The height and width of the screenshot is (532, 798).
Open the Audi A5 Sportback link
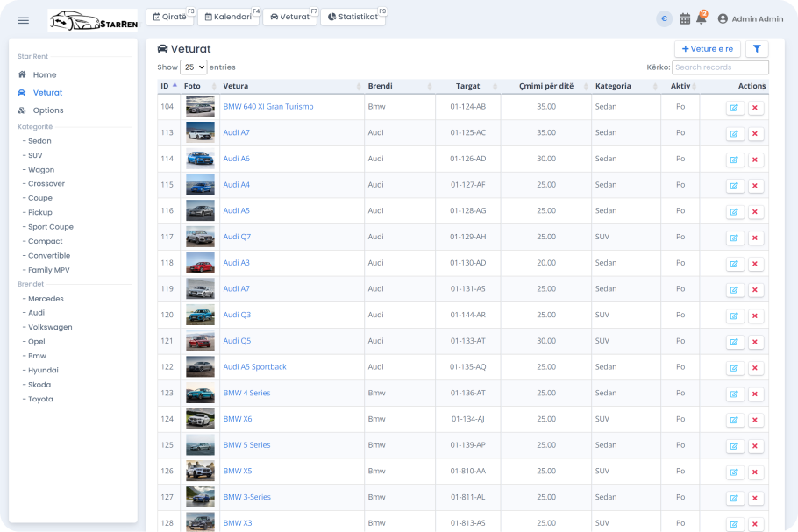pos(254,366)
